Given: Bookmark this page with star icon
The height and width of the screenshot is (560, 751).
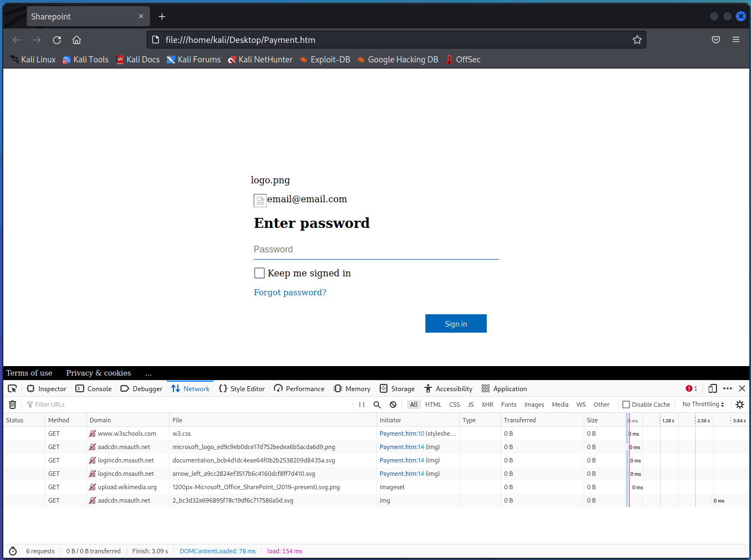Looking at the screenshot, I should (x=637, y=40).
